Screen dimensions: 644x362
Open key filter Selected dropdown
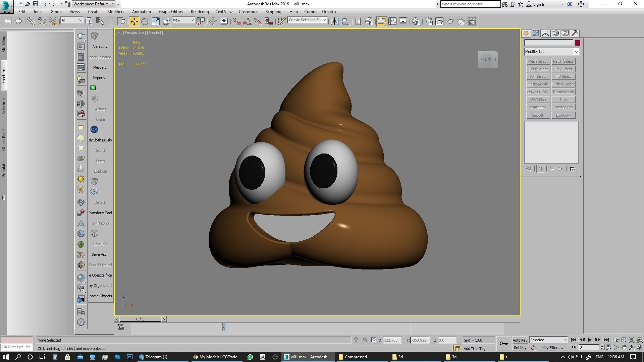pos(548,340)
